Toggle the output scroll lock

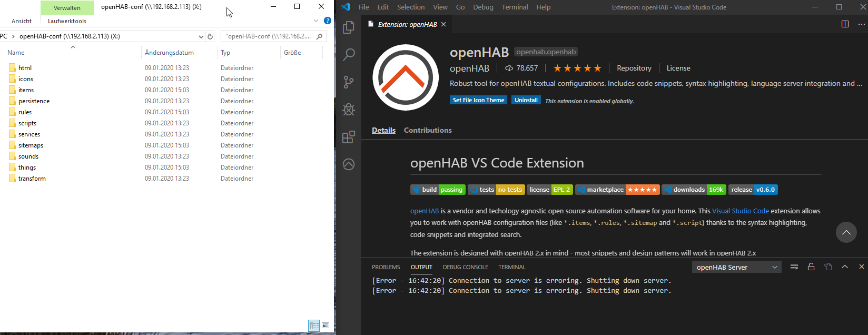click(811, 267)
